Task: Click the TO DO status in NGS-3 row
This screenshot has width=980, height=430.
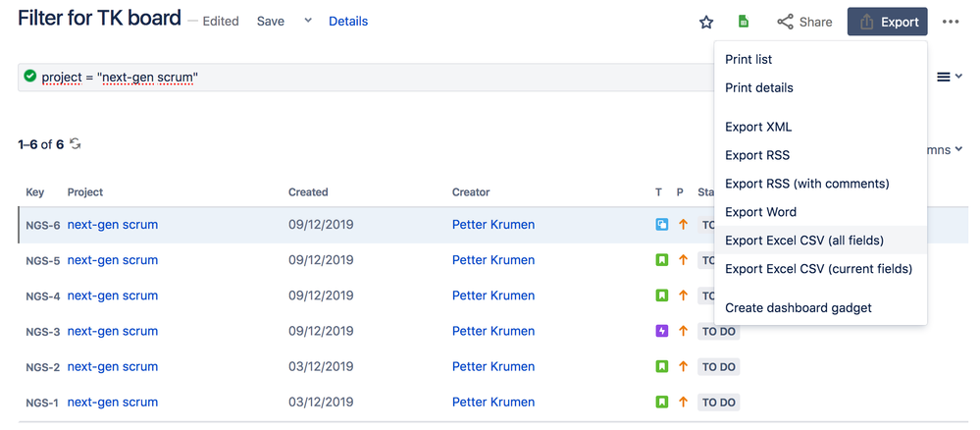Action: [719, 332]
